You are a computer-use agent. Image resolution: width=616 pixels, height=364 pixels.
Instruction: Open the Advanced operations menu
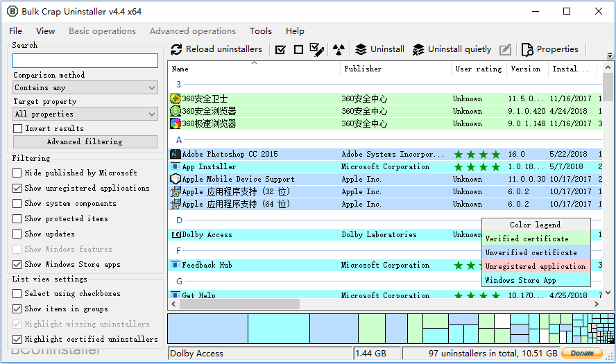click(193, 31)
